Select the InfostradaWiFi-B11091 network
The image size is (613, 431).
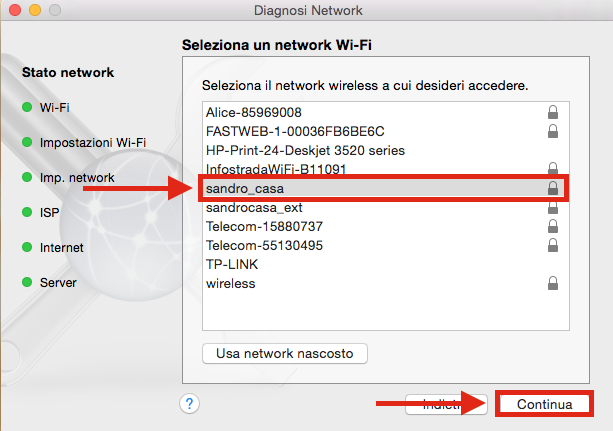tap(385, 169)
